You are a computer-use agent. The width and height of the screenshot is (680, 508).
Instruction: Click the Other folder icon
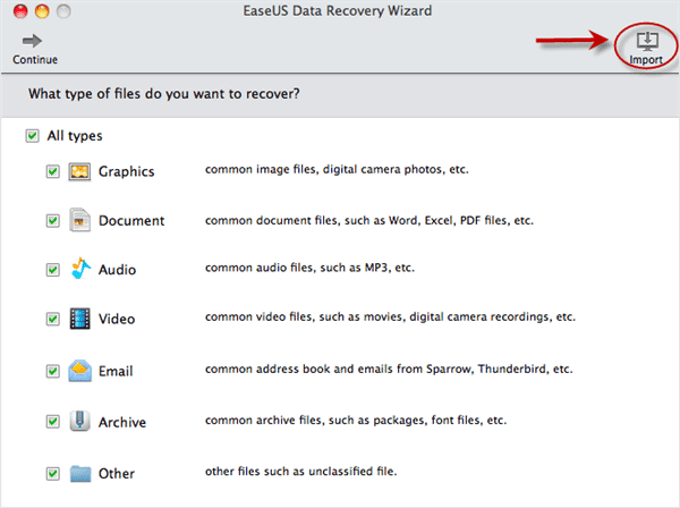[x=80, y=473]
